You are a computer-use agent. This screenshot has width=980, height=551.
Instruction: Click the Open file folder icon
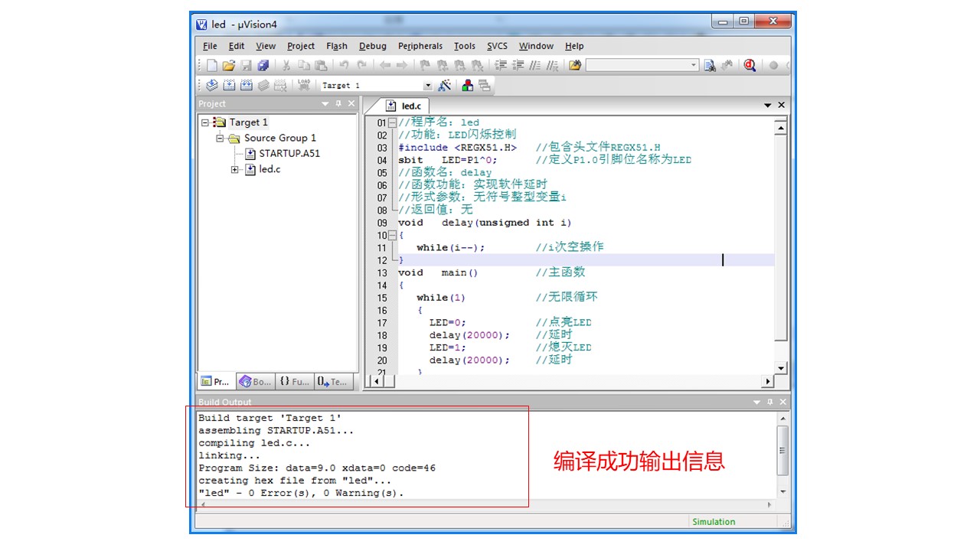[x=228, y=66]
